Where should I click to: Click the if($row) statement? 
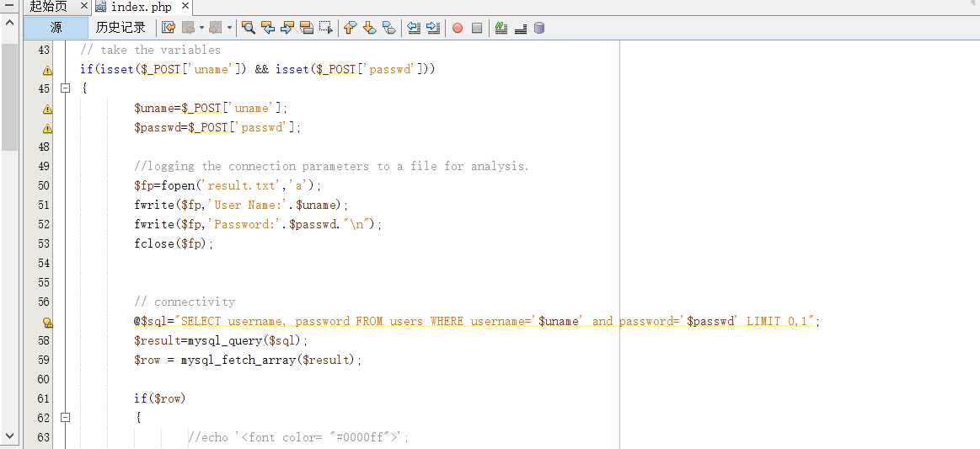click(x=160, y=398)
